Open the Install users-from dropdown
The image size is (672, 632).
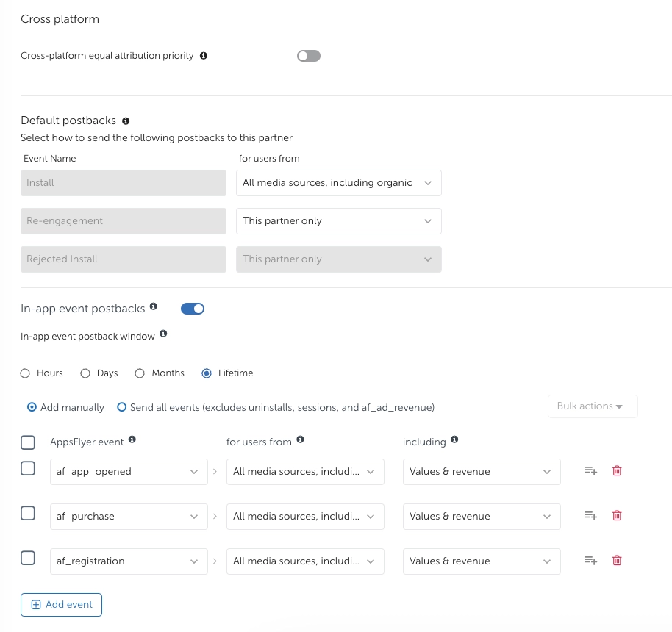tap(338, 183)
